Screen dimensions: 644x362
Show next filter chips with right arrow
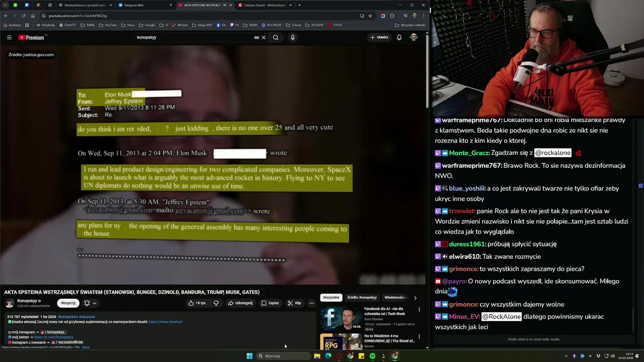415,298
